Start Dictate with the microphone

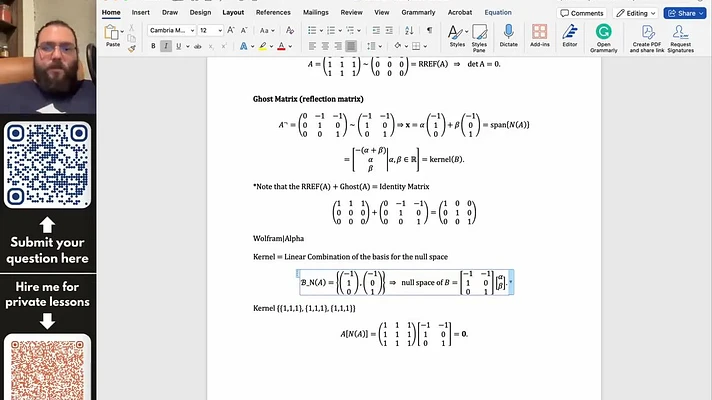(x=509, y=36)
